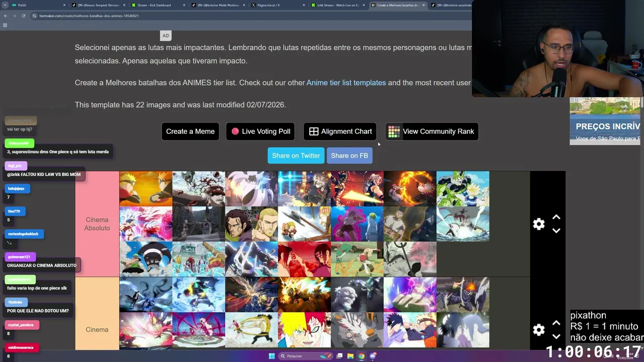Click the pink Cinema Absoluto tier label

click(x=97, y=224)
